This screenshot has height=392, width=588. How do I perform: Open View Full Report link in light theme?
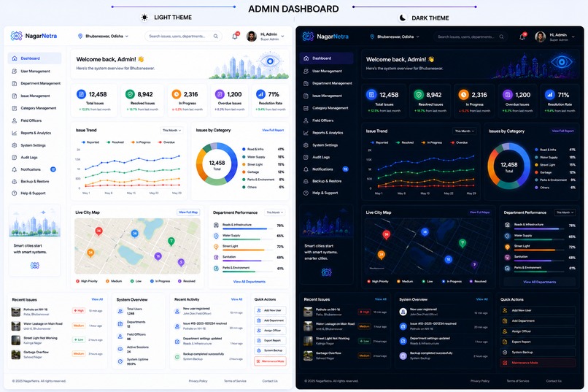[x=273, y=130]
